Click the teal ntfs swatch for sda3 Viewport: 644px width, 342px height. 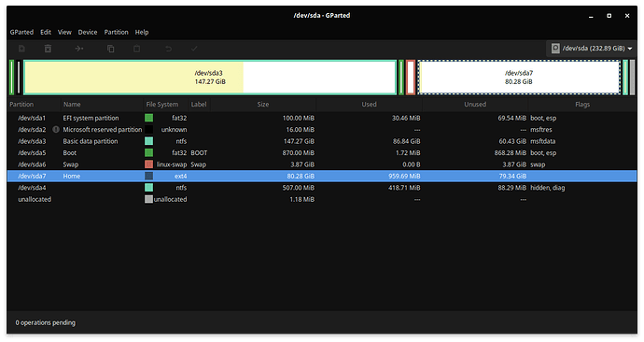(x=148, y=141)
